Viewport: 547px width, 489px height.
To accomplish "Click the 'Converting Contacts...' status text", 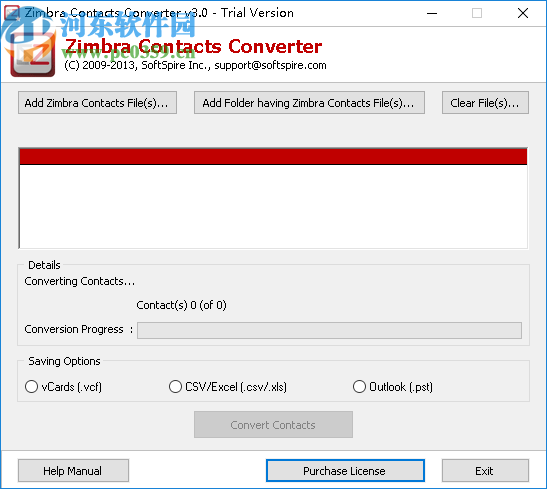I will point(80,281).
